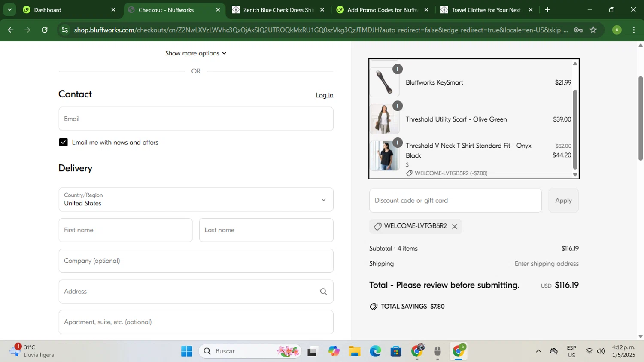Uncheck Email me with news and offers
The width and height of the screenshot is (644, 362).
63,142
